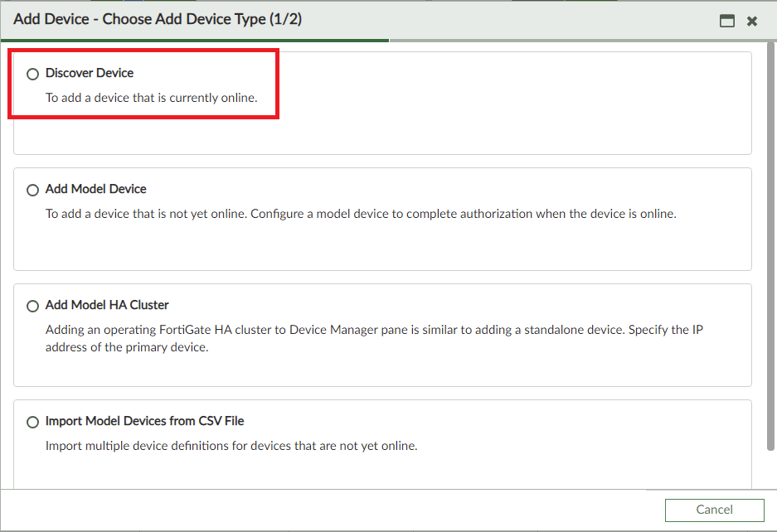
Task: Pick the Import Model Devices from CSV radio
Action: point(32,422)
